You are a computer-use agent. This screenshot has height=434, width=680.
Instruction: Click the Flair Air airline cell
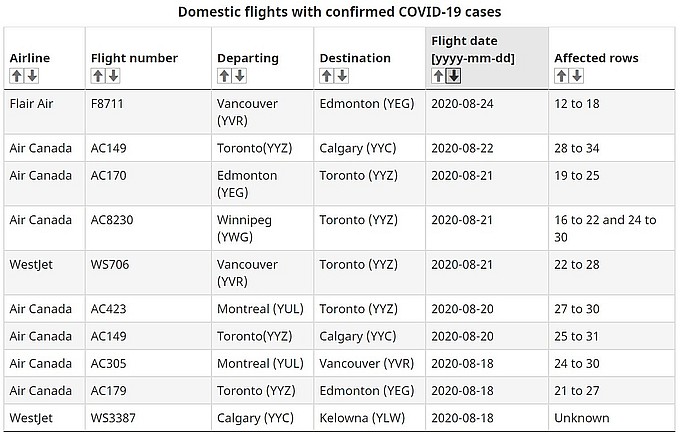coord(32,103)
